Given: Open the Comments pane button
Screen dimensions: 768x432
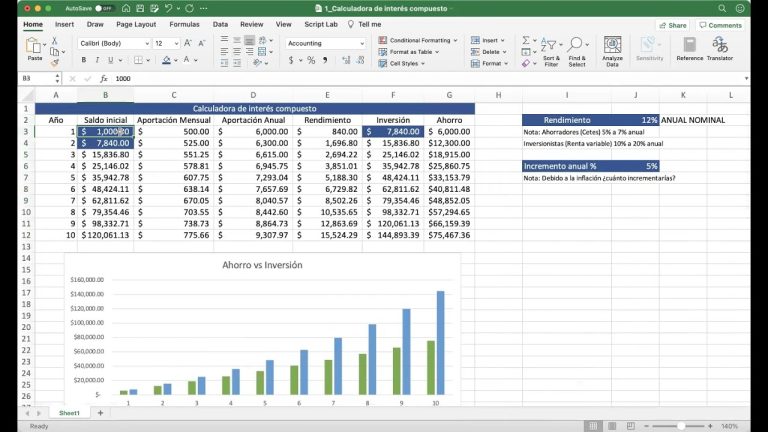Looking at the screenshot, I should (x=721, y=25).
